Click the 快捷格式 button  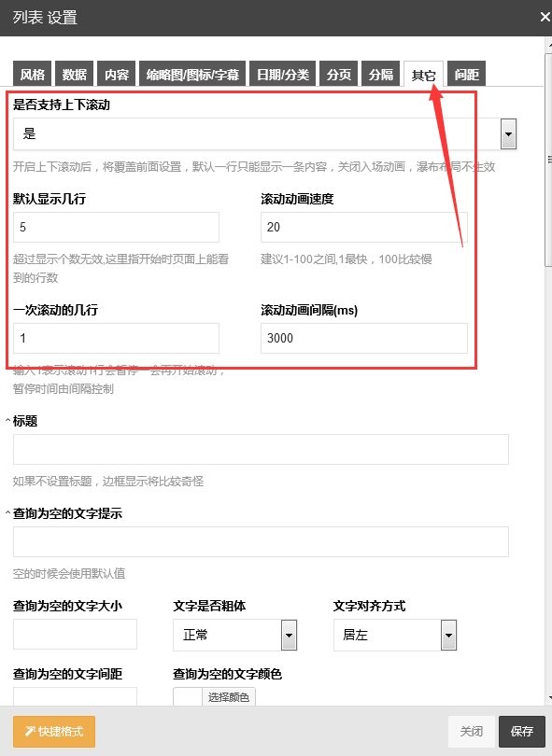pos(54,732)
